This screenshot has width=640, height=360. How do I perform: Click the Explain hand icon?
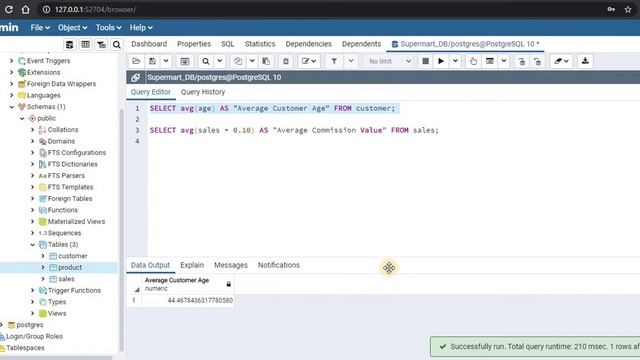[x=473, y=61]
